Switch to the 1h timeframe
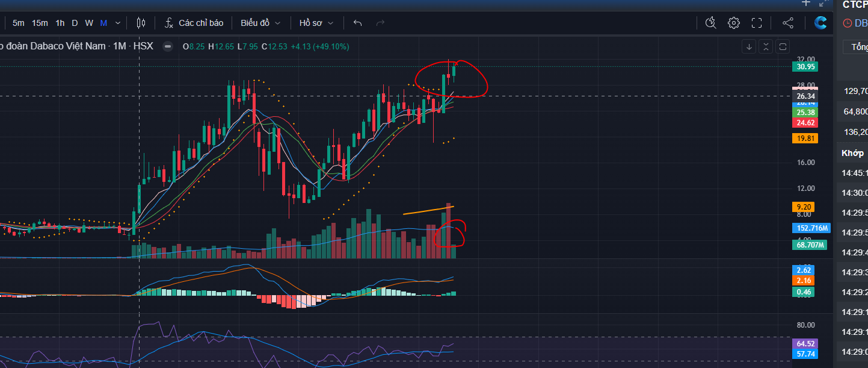 pyautogui.click(x=60, y=23)
